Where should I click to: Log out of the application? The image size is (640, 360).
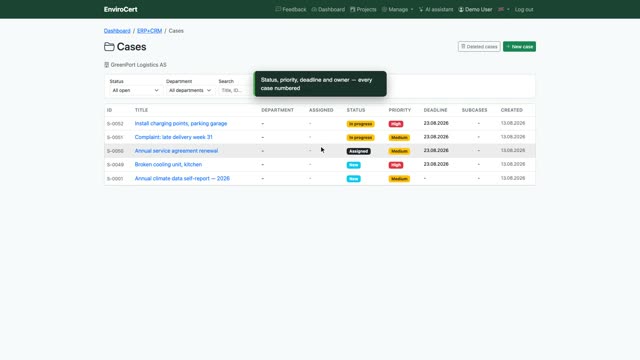(524, 9)
